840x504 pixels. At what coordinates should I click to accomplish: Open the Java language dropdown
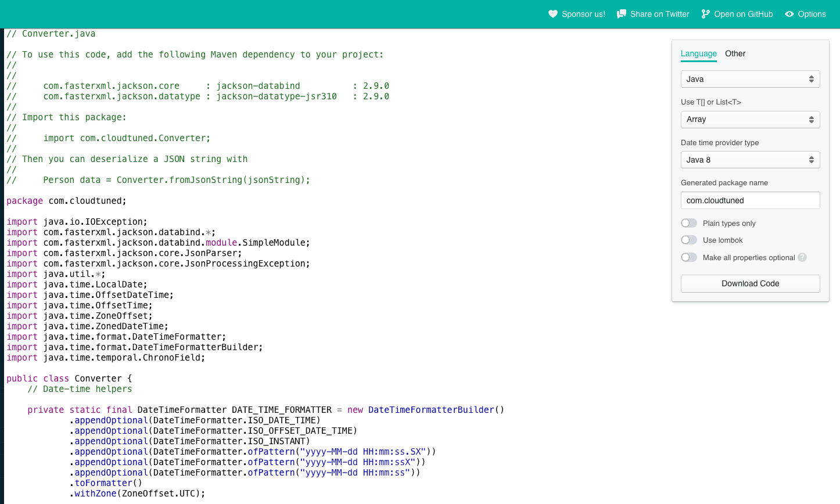pyautogui.click(x=750, y=79)
